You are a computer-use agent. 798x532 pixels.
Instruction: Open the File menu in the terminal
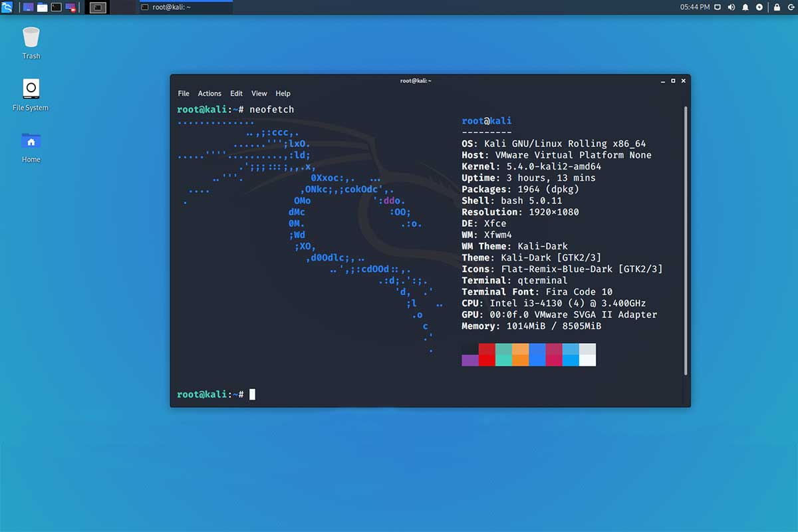tap(184, 93)
